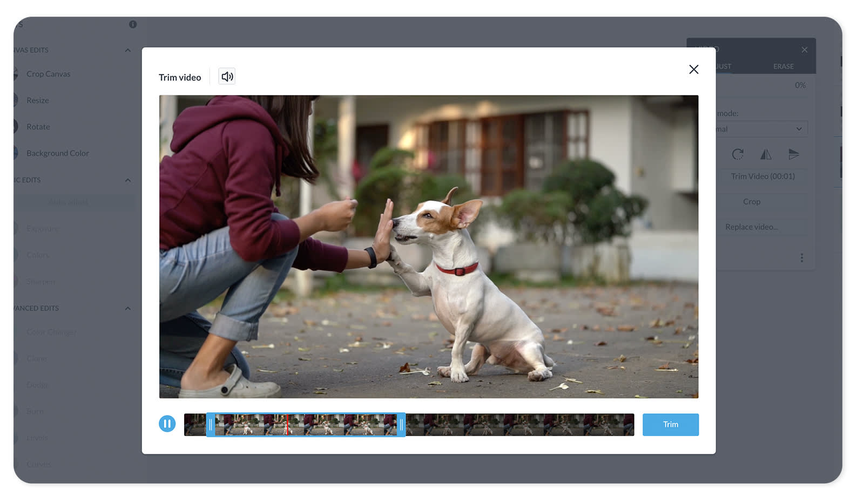Open the three-dot more options menu
Image resolution: width=864 pixels, height=504 pixels.
pos(802,258)
